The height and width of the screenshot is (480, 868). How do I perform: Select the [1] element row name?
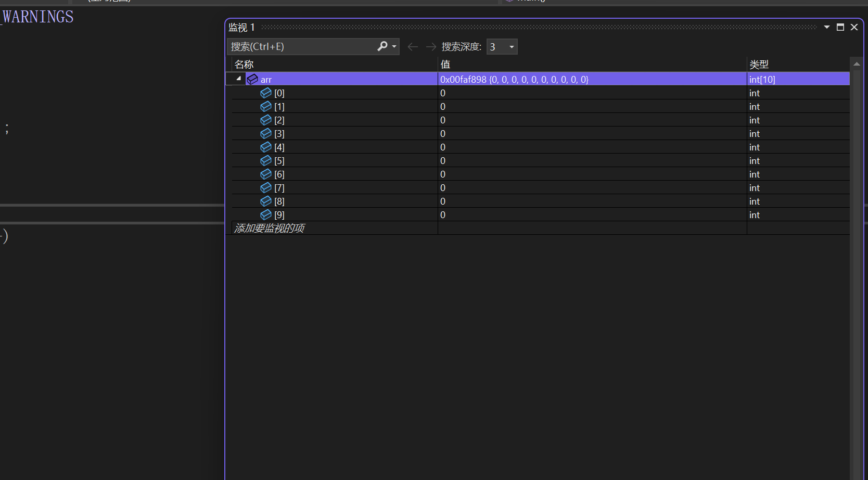[x=279, y=107]
